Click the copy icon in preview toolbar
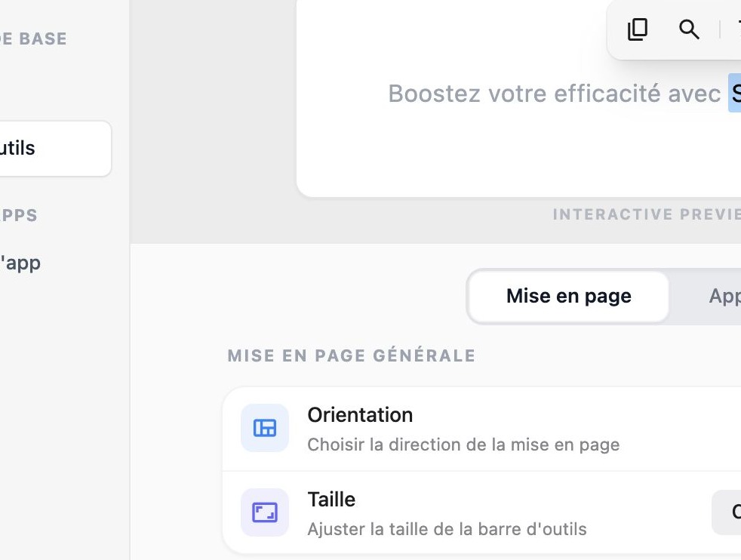Viewport: 741px width, 560px height. (637, 29)
